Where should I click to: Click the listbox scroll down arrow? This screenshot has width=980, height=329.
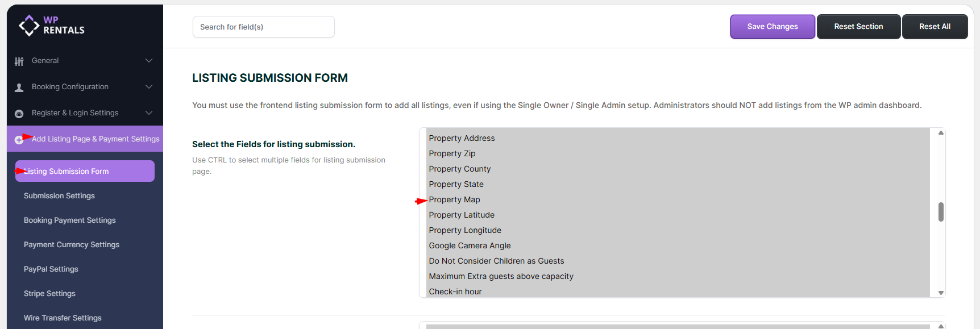click(x=941, y=293)
